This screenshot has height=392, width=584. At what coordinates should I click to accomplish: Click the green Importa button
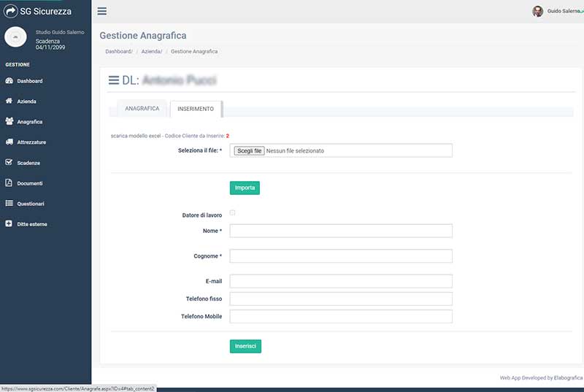pyautogui.click(x=245, y=188)
